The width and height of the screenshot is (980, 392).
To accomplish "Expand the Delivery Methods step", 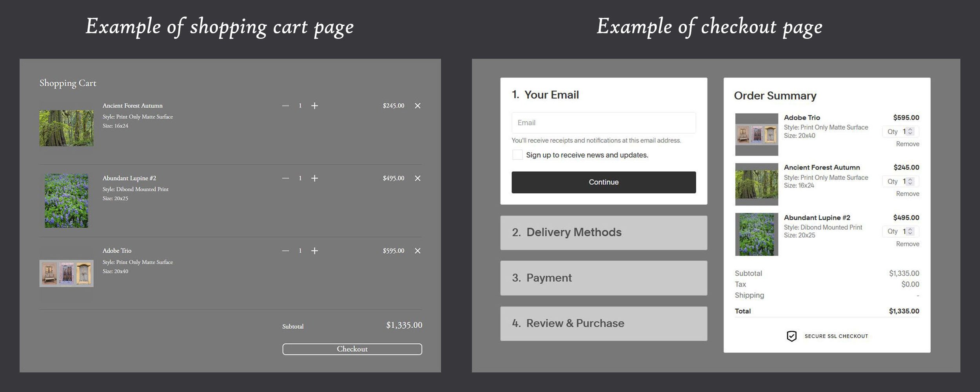I will click(x=604, y=233).
